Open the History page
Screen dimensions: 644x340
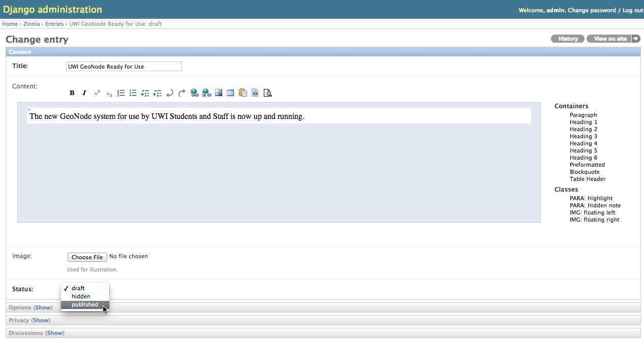coord(568,39)
